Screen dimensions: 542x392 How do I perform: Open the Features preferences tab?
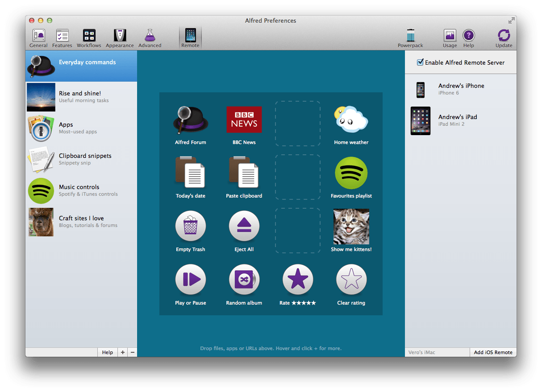point(62,37)
